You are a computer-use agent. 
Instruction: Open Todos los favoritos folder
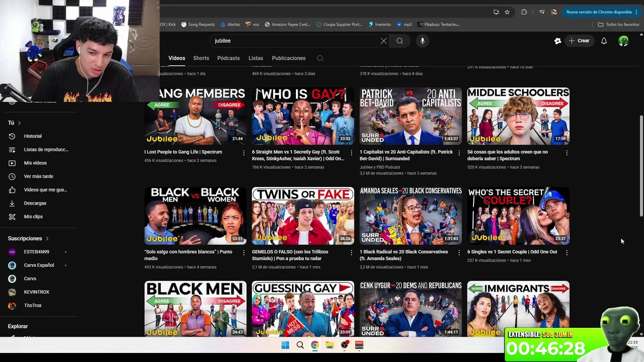coord(618,25)
